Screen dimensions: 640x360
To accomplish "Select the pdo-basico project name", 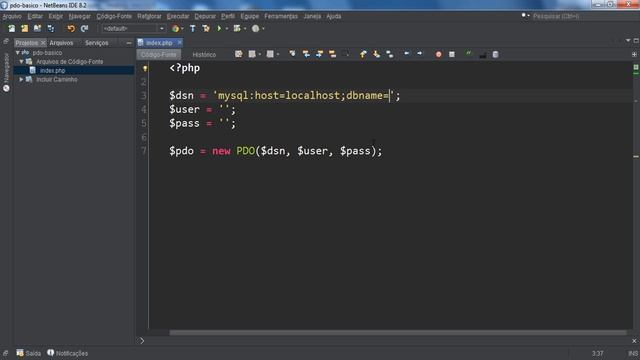I will [x=47, y=53].
